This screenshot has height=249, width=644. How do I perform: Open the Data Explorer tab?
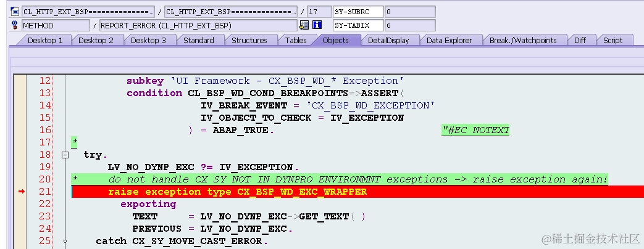click(450, 40)
